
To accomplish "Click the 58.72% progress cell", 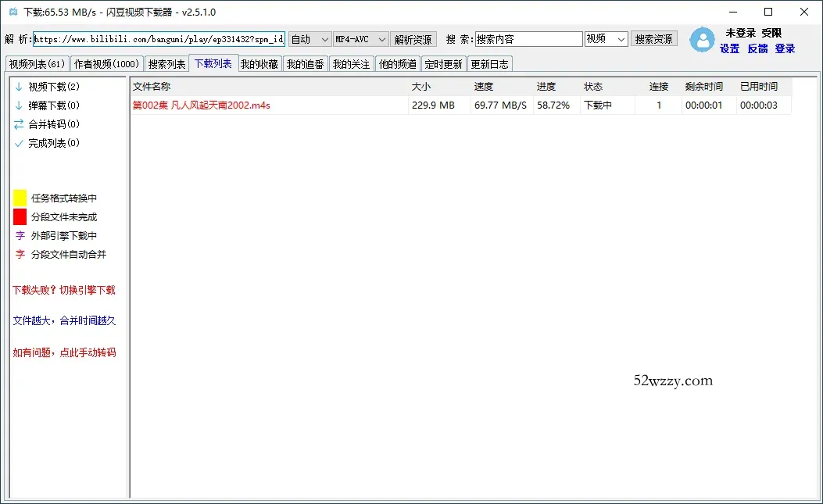I will 557,105.
